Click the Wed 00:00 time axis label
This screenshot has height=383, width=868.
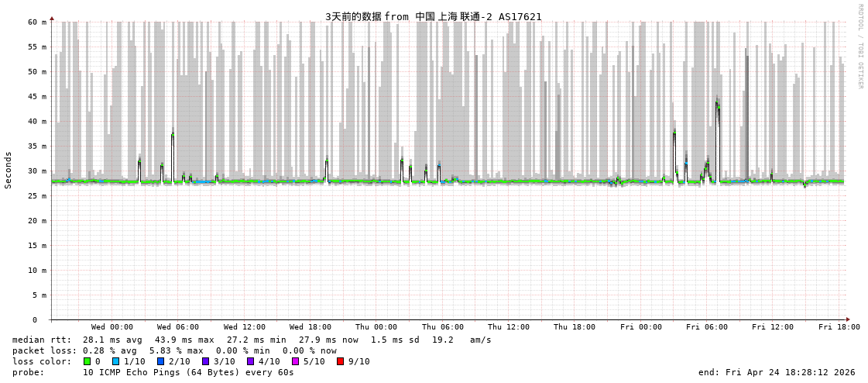(x=112, y=327)
